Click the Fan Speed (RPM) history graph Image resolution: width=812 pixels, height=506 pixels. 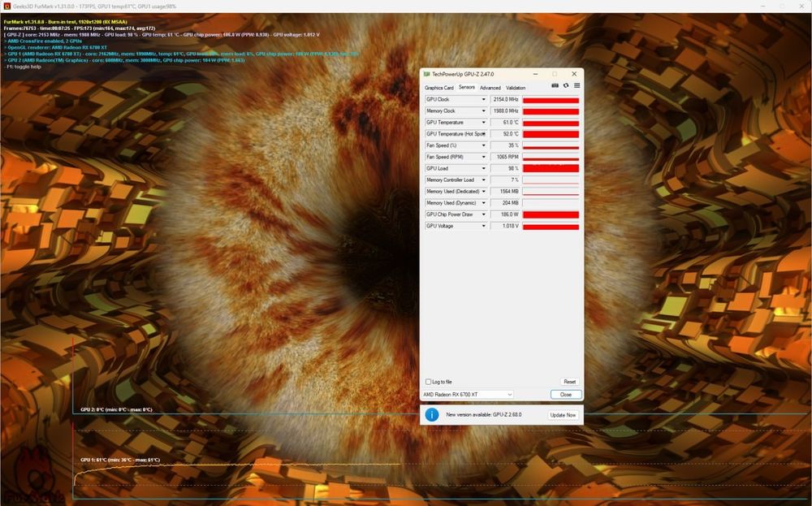[551, 157]
